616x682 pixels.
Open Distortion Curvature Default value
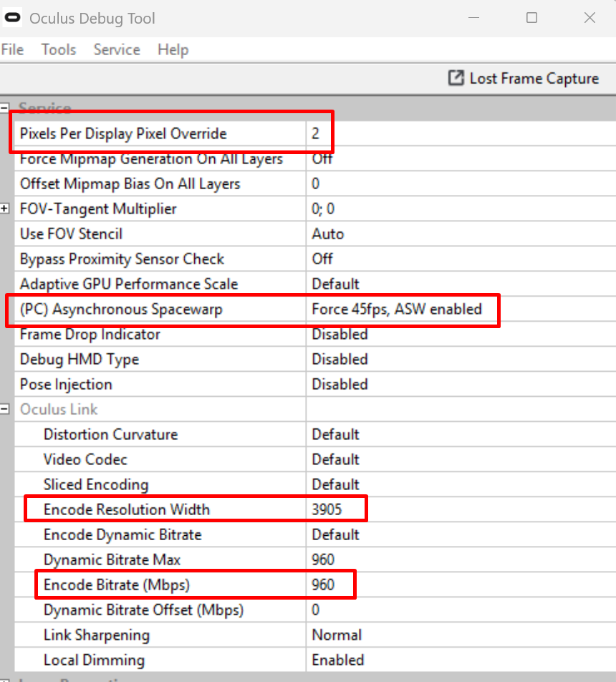pos(335,435)
